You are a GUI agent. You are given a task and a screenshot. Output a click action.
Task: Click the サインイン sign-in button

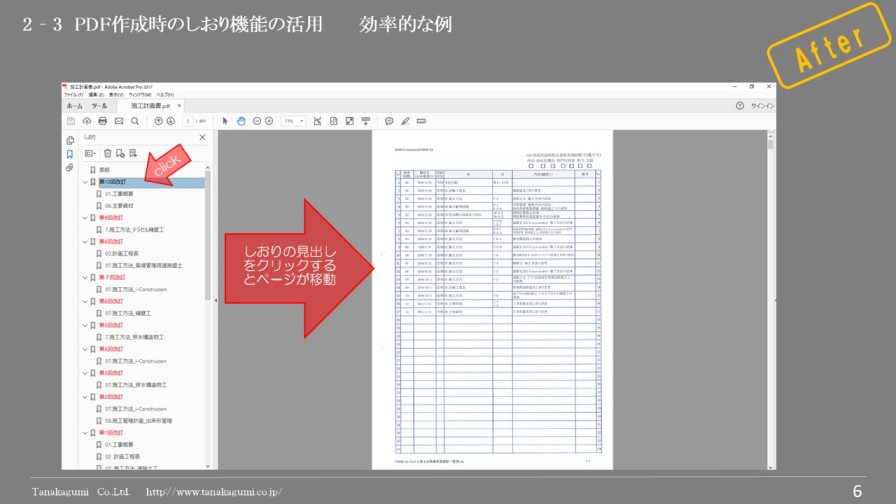[x=762, y=105]
